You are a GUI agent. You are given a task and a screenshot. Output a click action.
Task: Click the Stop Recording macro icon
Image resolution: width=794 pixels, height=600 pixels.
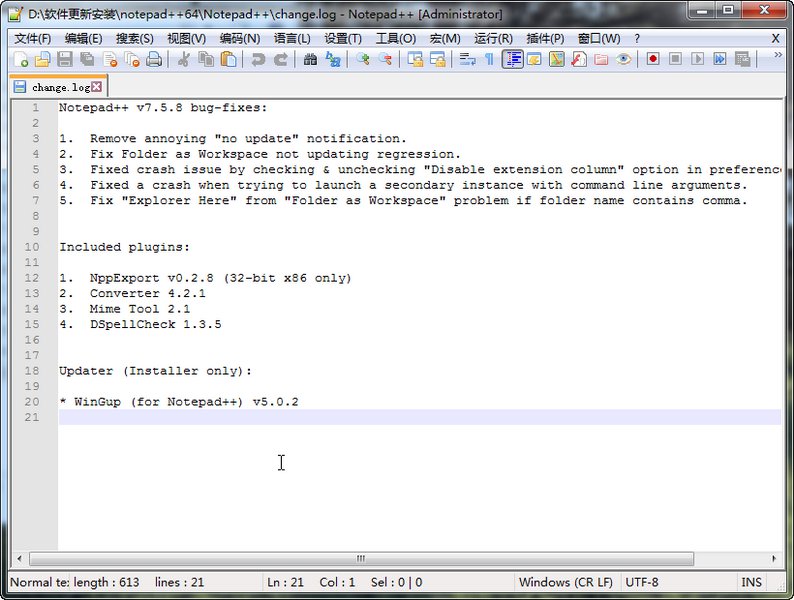pos(675,59)
